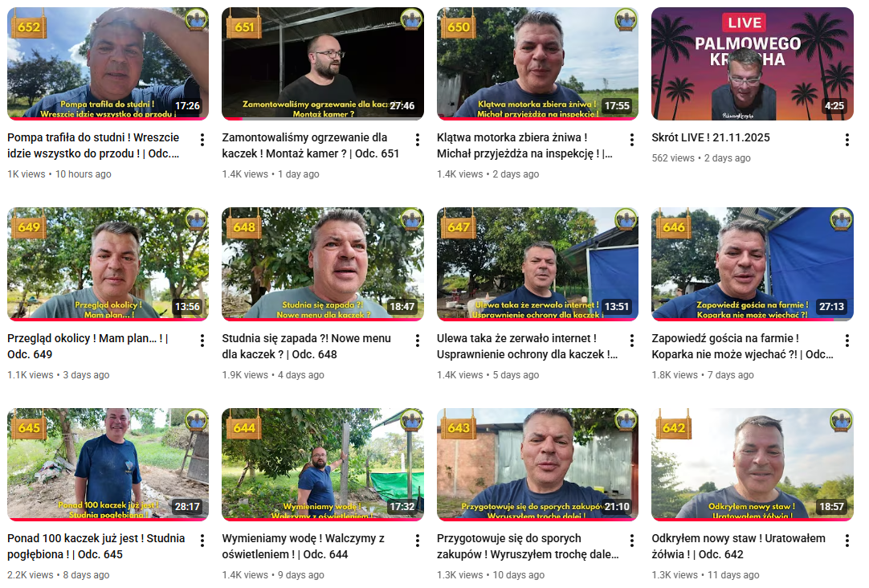Screen dimensions: 869x588
Task: Open three-dot menu for Odc. 651 video
Action: (418, 140)
